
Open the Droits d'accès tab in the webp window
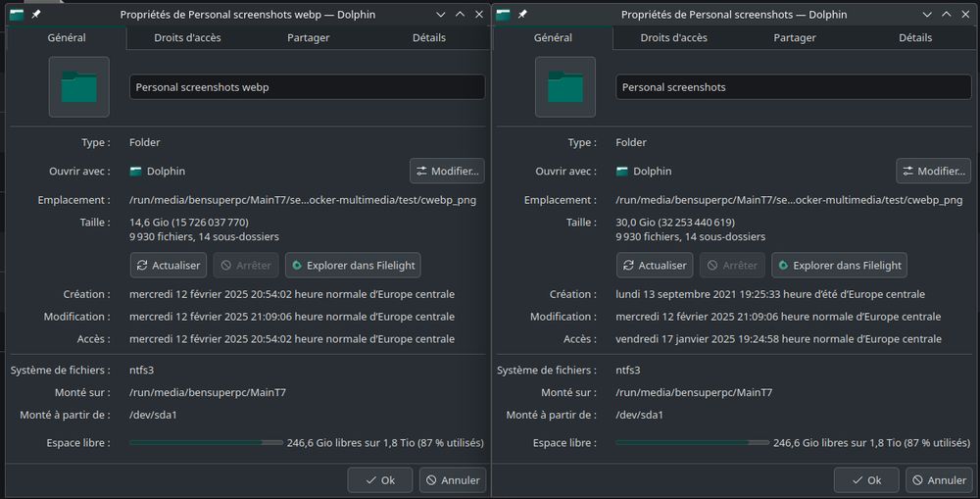tap(187, 37)
